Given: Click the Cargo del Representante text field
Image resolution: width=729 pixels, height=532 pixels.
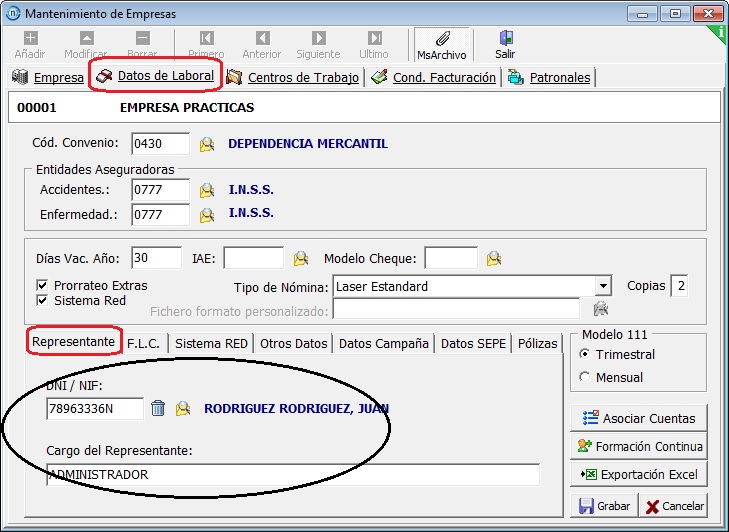Looking at the screenshot, I should click(x=292, y=475).
